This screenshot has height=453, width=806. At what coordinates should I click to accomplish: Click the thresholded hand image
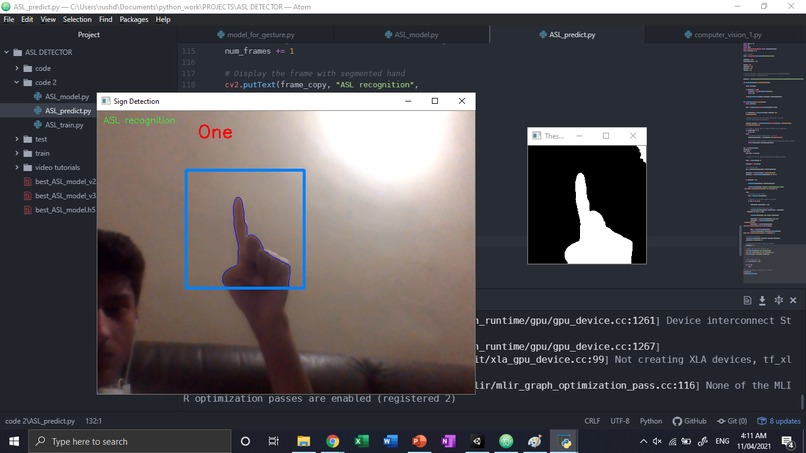click(x=587, y=205)
